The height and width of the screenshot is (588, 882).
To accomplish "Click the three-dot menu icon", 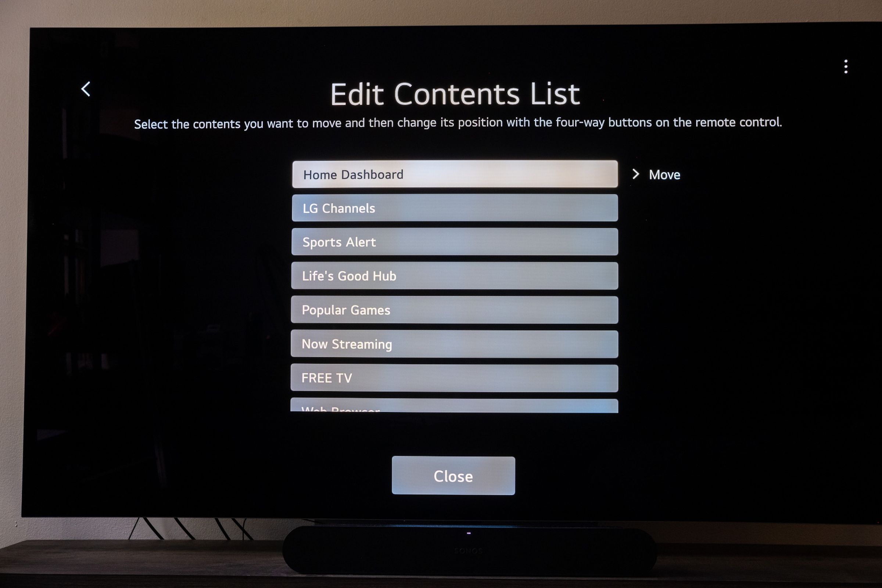I will [845, 66].
